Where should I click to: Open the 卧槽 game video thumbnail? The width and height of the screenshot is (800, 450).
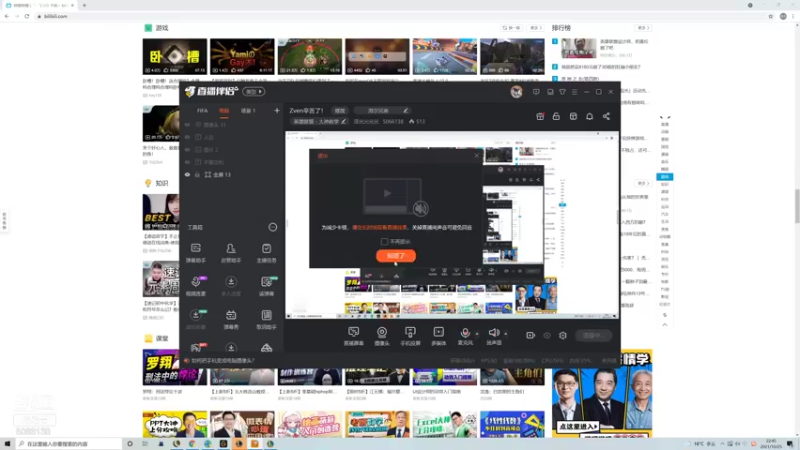coord(174,56)
